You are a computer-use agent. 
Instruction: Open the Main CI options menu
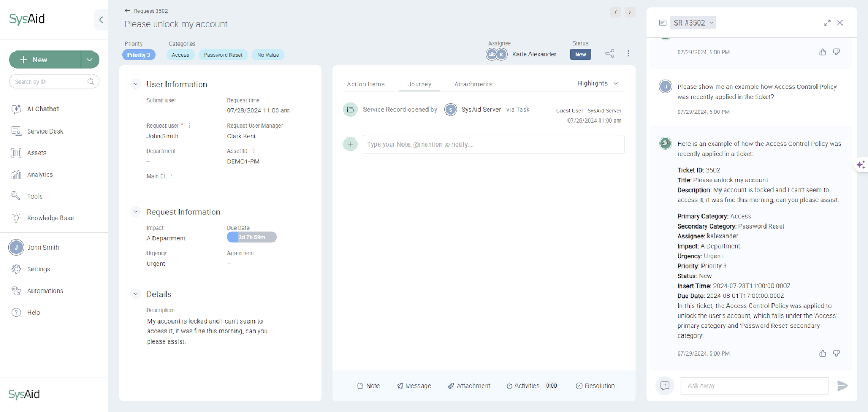pyautogui.click(x=171, y=176)
